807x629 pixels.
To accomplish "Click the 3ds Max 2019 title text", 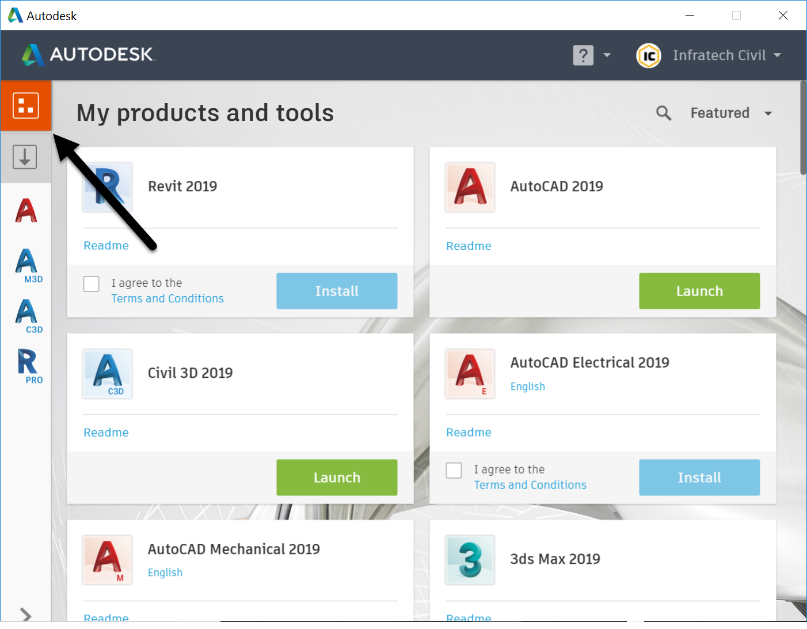I will coord(555,559).
